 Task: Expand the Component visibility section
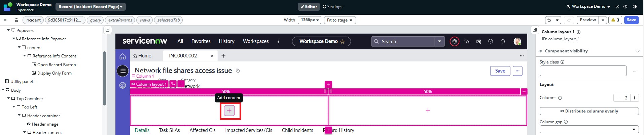(x=637, y=51)
